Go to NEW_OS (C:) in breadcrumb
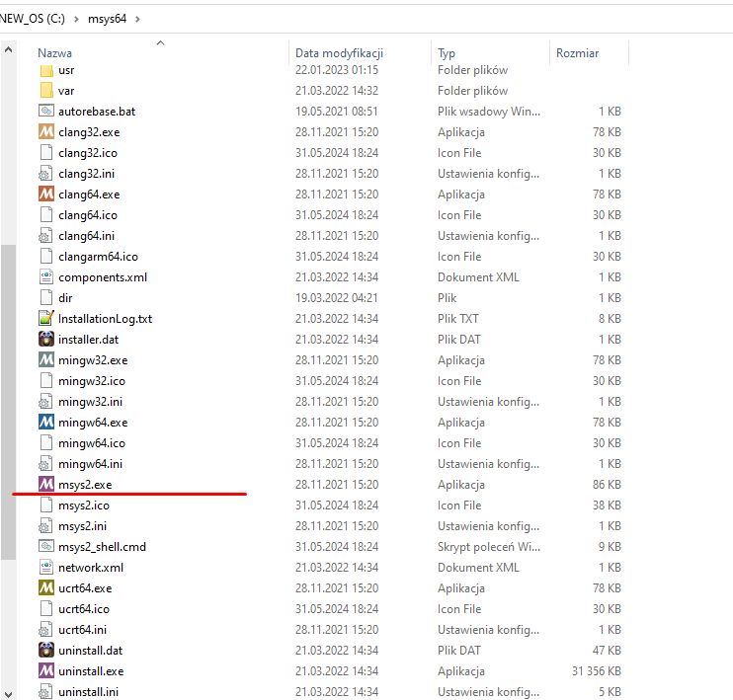 (33, 19)
